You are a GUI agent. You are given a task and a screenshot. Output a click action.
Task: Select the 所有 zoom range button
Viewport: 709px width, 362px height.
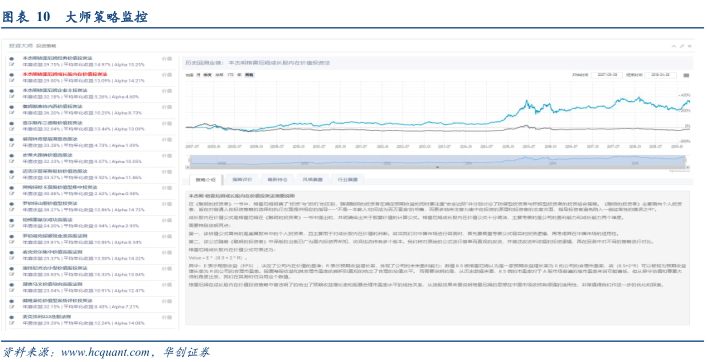(249, 75)
